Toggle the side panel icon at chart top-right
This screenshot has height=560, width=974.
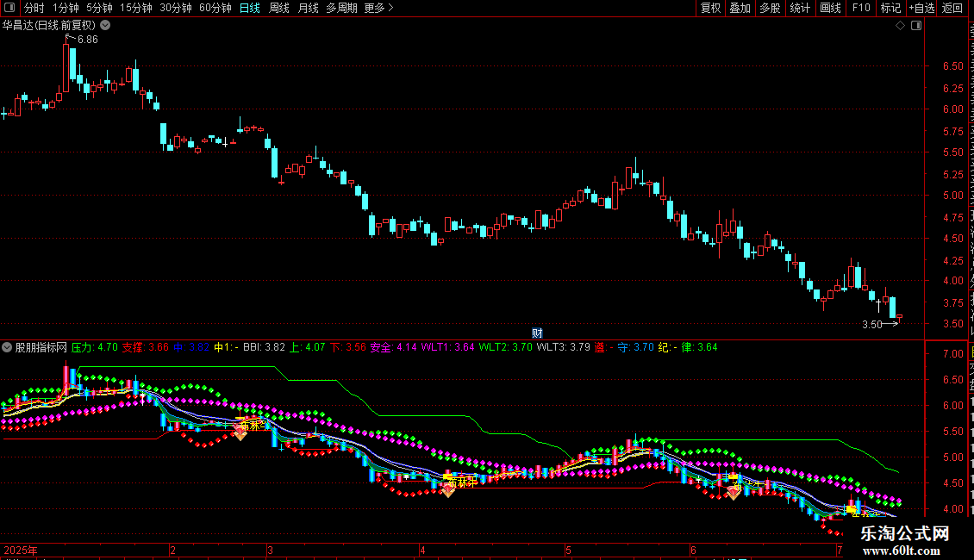tap(916, 26)
